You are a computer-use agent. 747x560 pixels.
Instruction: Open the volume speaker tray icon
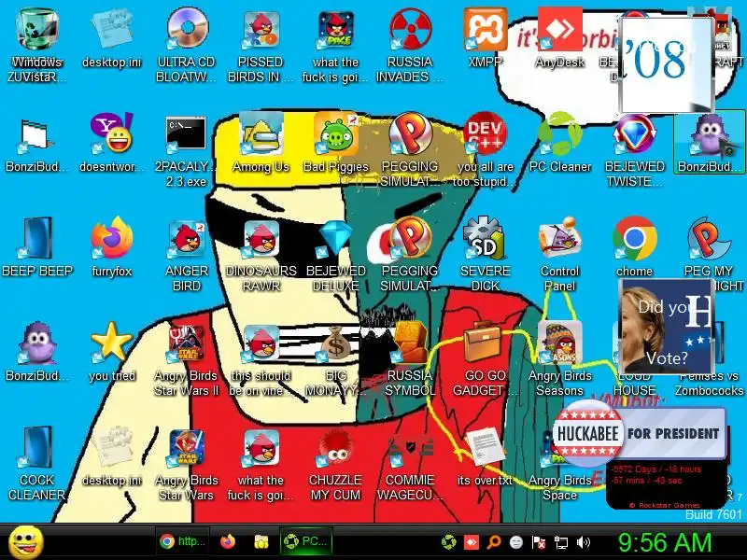(x=583, y=542)
